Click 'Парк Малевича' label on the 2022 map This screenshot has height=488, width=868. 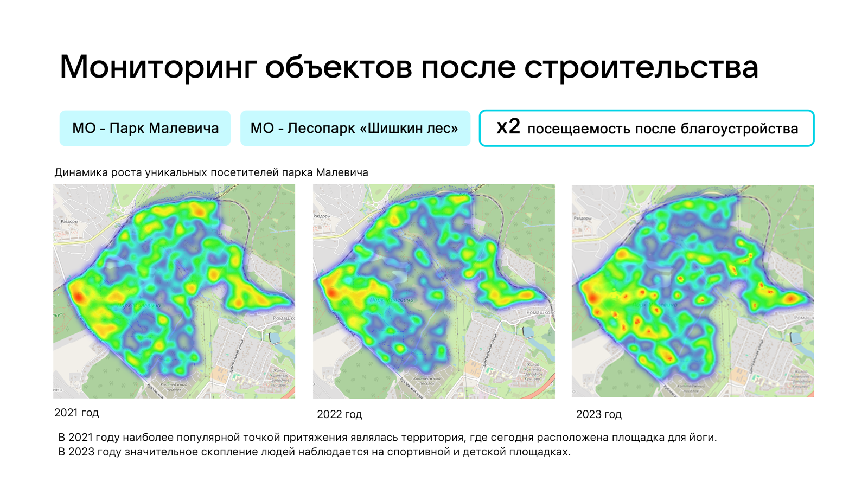click(391, 300)
